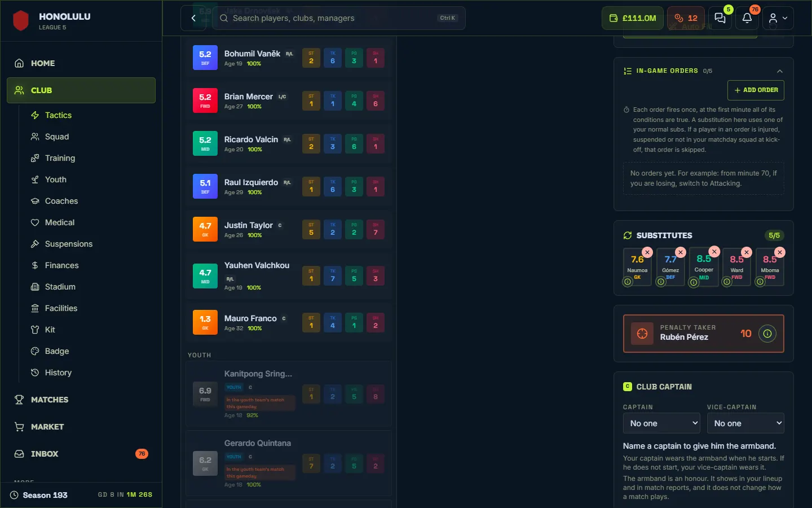Screen dimensions: 812x508
Task: Go to the Home menu item
Action: [x=81, y=63]
